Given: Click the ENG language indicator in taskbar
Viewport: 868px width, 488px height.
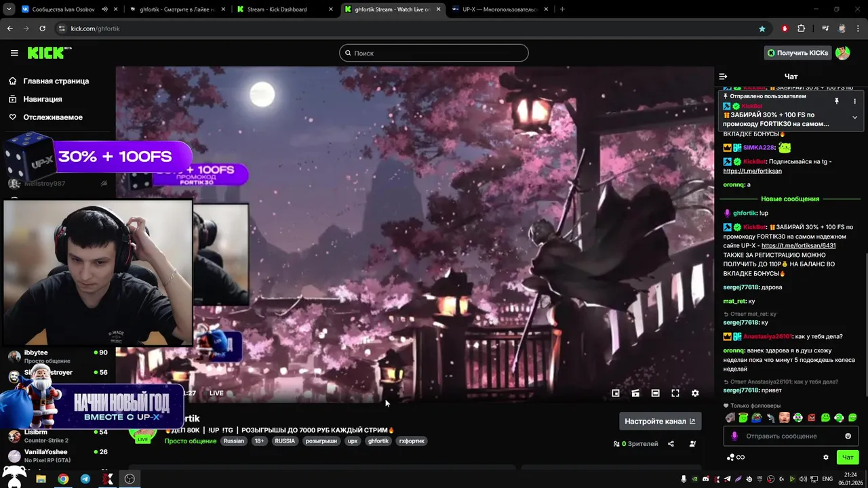Looking at the screenshot, I should tap(827, 479).
